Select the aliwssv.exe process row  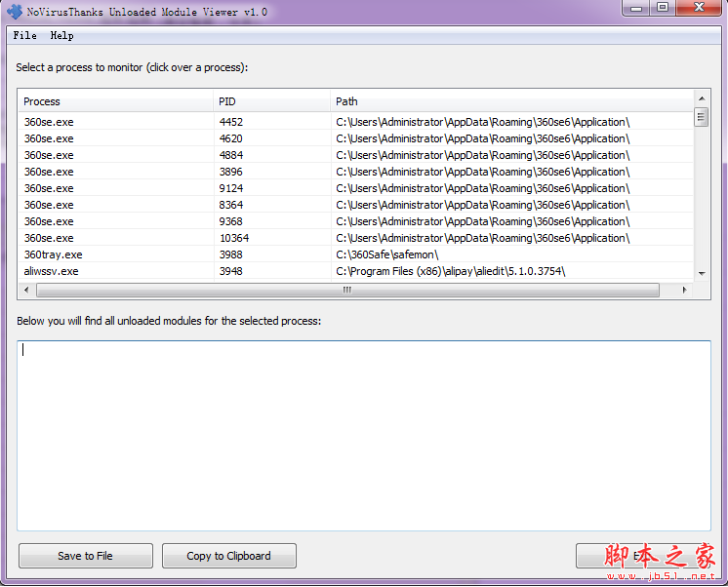(x=355, y=271)
